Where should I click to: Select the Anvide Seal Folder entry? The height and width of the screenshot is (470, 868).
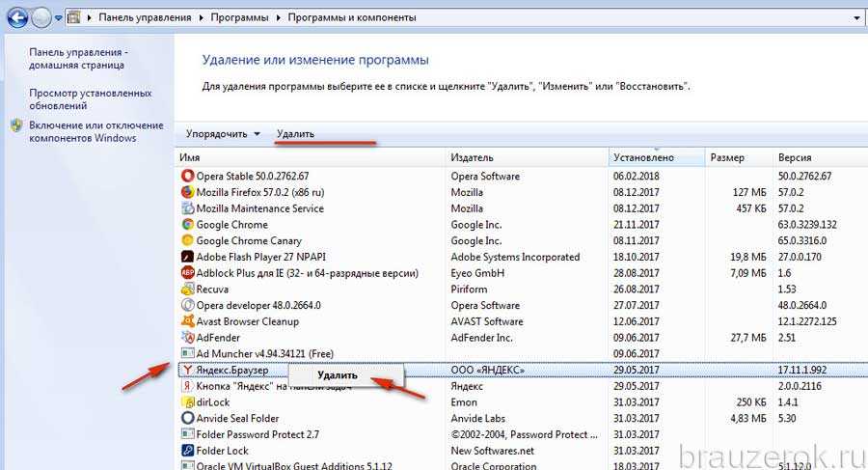[x=237, y=418]
